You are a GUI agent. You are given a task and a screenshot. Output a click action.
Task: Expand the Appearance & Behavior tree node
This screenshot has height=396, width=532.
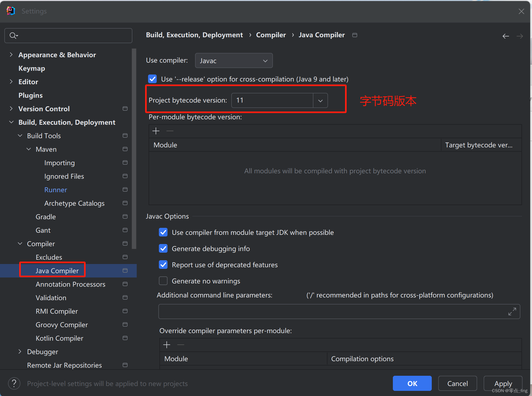(11, 55)
